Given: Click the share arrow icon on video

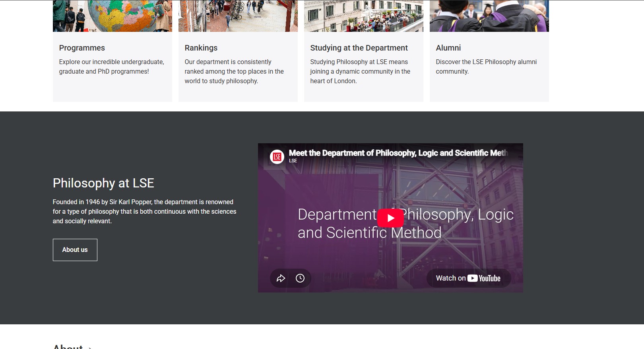Looking at the screenshot, I should (x=281, y=278).
